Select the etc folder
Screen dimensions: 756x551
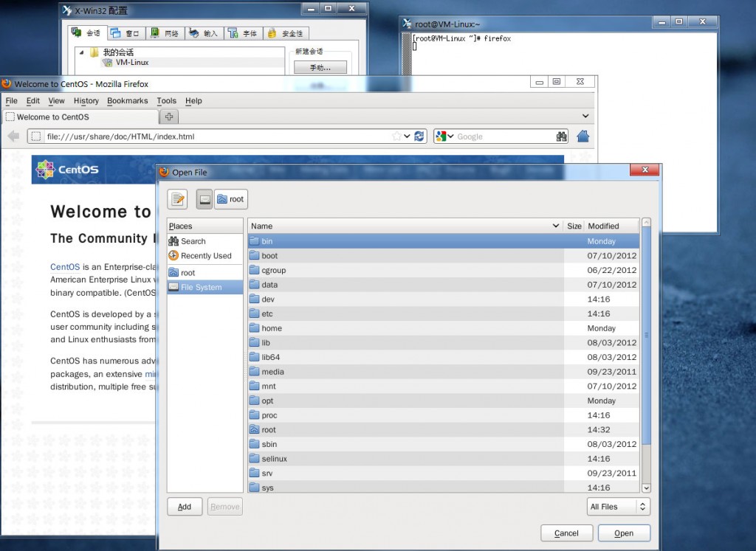pyautogui.click(x=444, y=313)
